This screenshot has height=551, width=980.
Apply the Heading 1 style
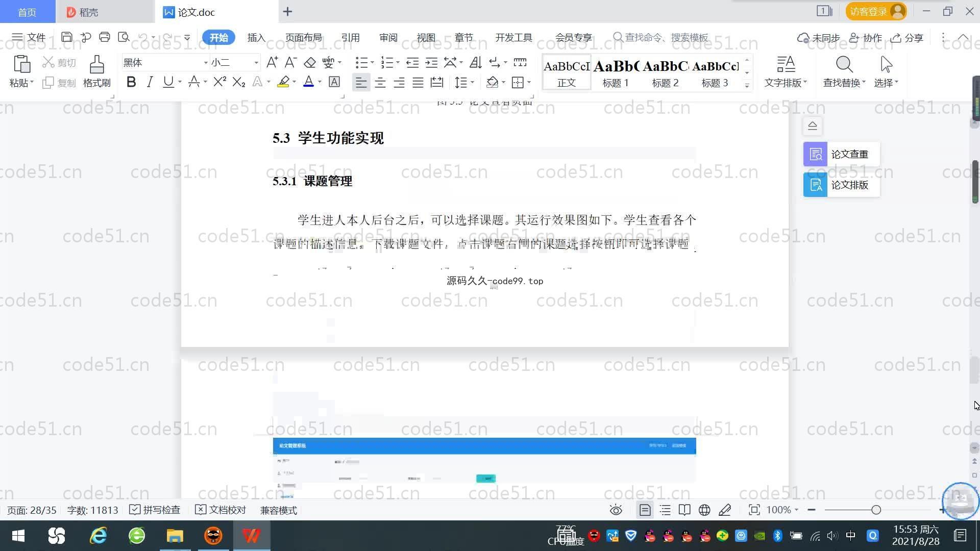coord(616,72)
